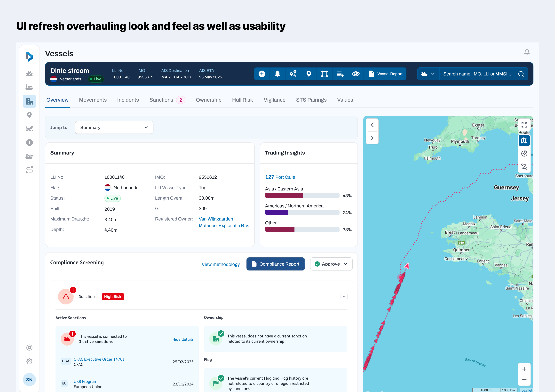Open the Jump to Summary dropdown

tap(114, 127)
